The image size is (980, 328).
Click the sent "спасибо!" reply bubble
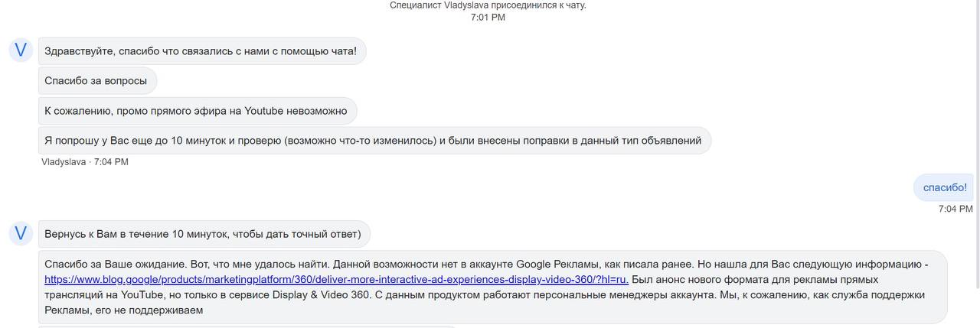point(945,187)
